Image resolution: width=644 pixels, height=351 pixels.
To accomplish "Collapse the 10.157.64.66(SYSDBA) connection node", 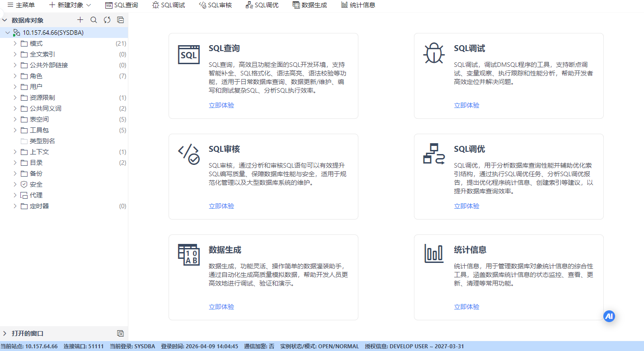I will coord(7,33).
